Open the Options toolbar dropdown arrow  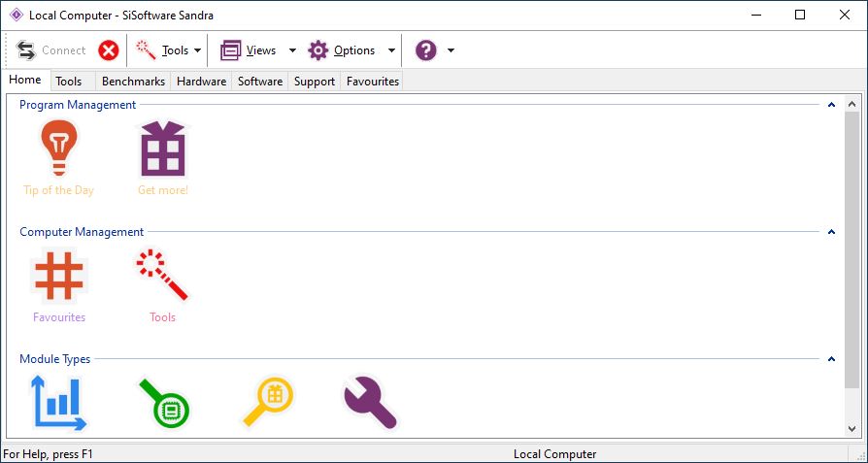tap(391, 50)
